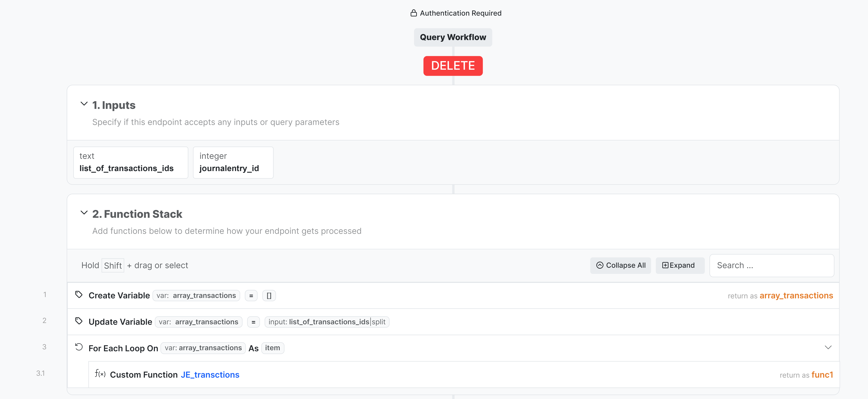Screen dimensions: 868x399
Task: Open the list_of_transactions_ids text input
Action: [131, 162]
